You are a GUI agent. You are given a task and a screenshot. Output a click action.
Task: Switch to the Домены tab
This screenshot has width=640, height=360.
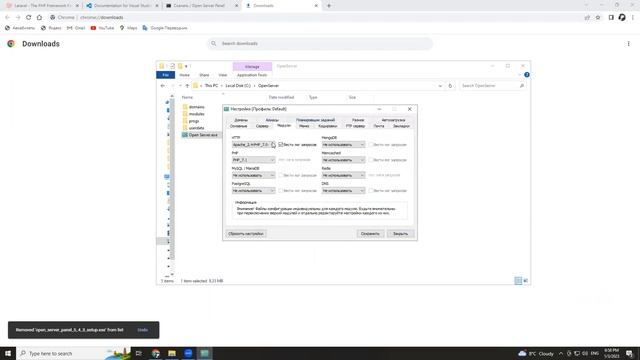click(241, 120)
